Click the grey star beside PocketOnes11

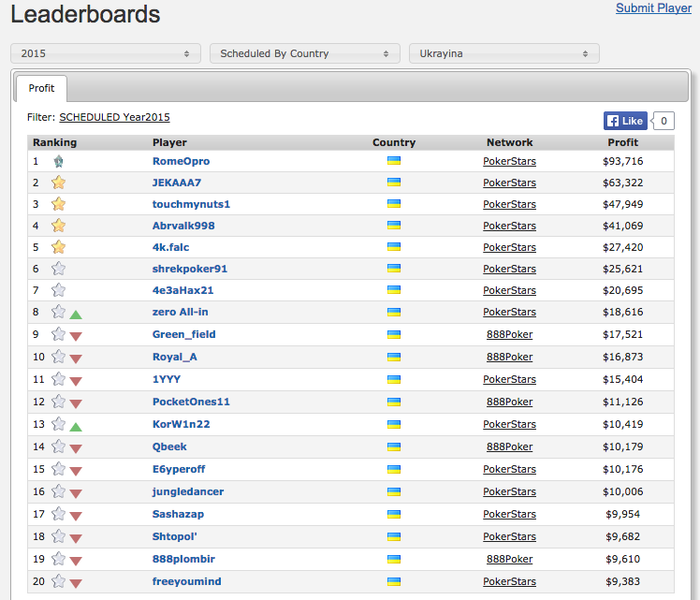click(58, 401)
